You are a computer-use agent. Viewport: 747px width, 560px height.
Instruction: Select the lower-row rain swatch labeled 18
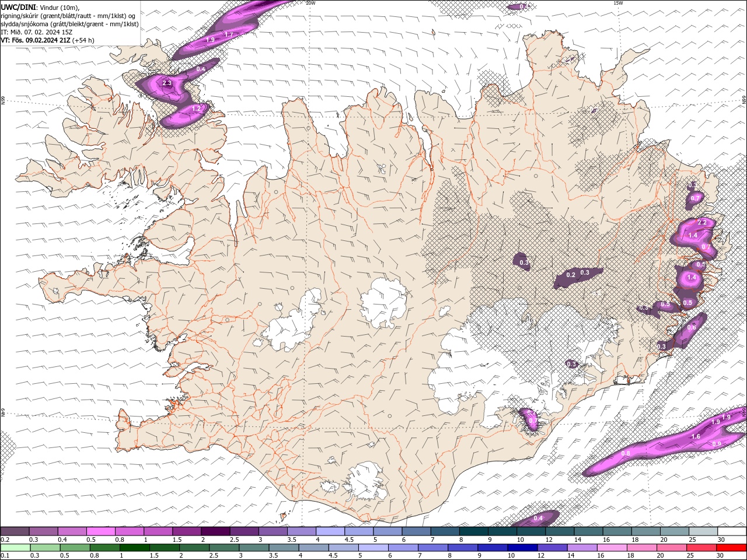click(x=641, y=548)
